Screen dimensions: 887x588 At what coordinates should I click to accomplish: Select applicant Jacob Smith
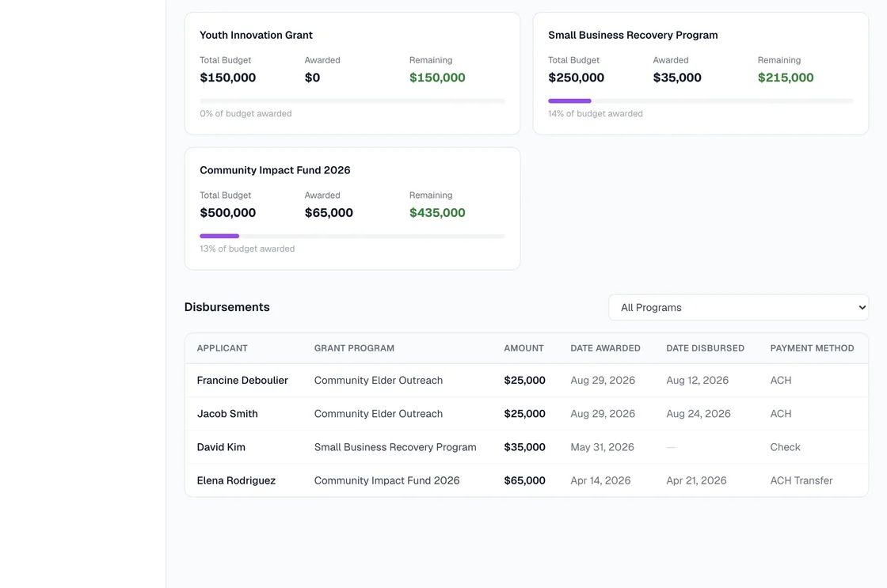click(227, 414)
